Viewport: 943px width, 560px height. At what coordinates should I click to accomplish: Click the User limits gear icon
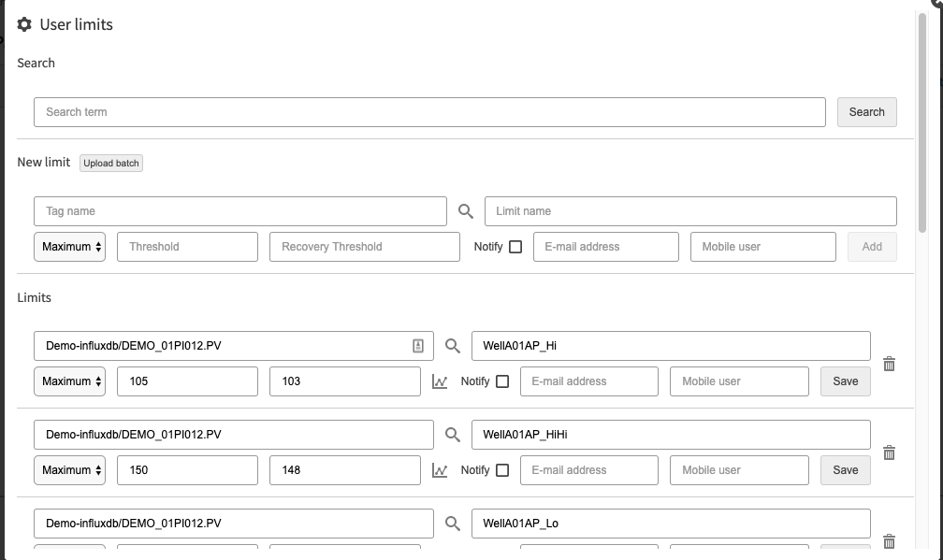coord(24,24)
